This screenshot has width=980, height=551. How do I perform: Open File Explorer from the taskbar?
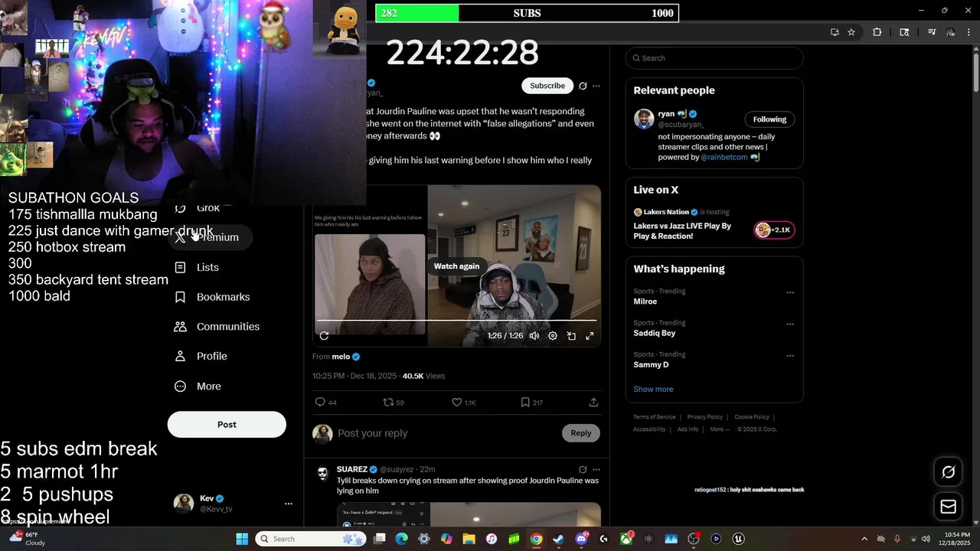pyautogui.click(x=469, y=539)
